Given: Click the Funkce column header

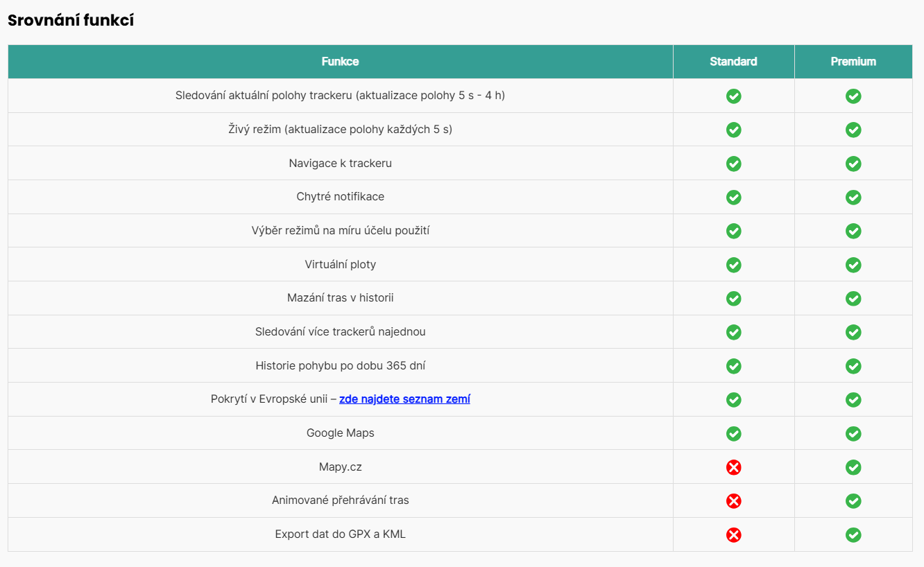Looking at the screenshot, I should (340, 62).
